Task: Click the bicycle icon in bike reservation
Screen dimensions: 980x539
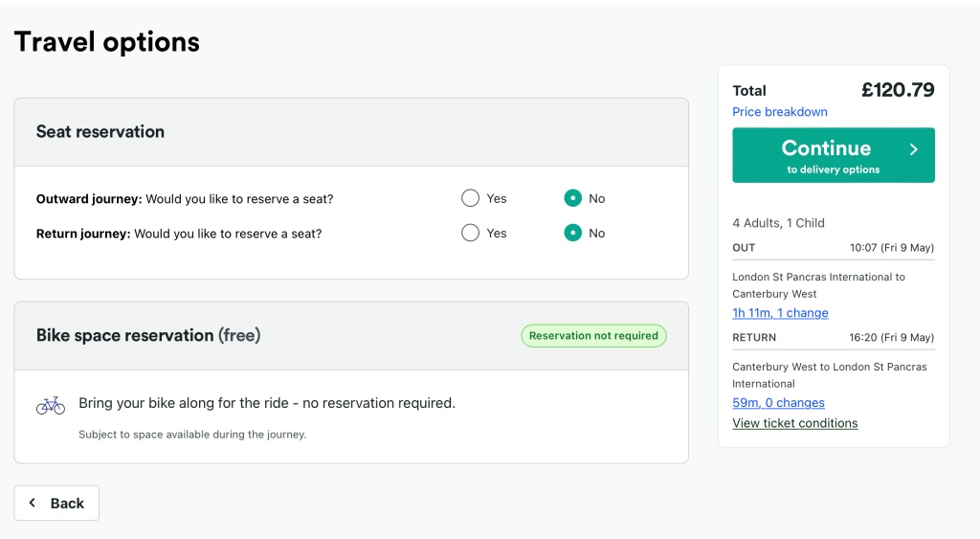Action: click(51, 406)
